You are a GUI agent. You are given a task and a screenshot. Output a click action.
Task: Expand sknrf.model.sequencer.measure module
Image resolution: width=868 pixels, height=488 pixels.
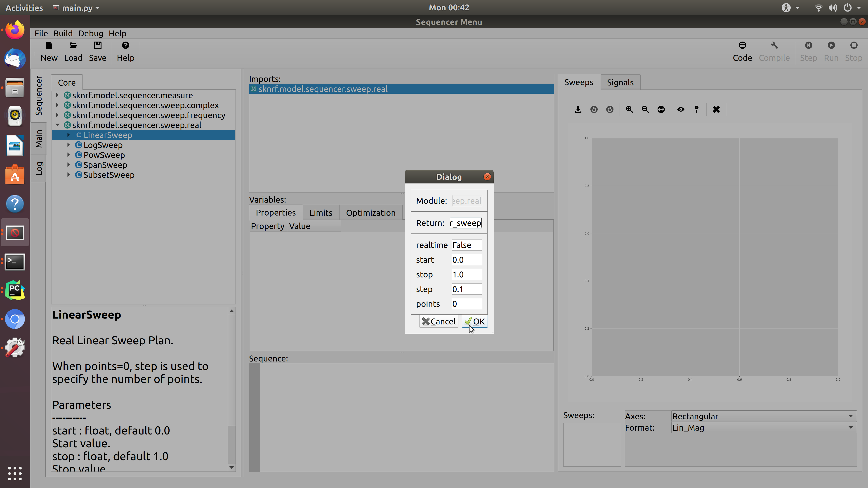tap(58, 95)
